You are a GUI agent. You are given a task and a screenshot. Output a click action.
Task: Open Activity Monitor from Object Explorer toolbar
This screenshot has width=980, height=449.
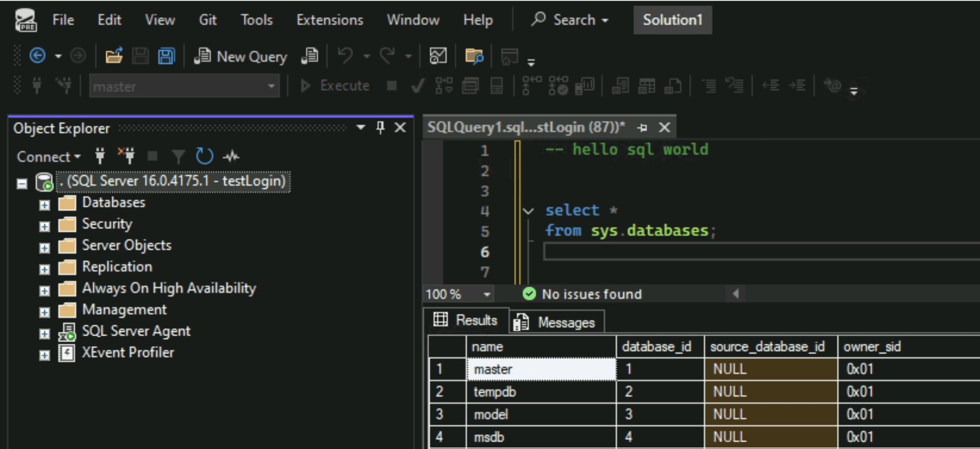pos(231,156)
